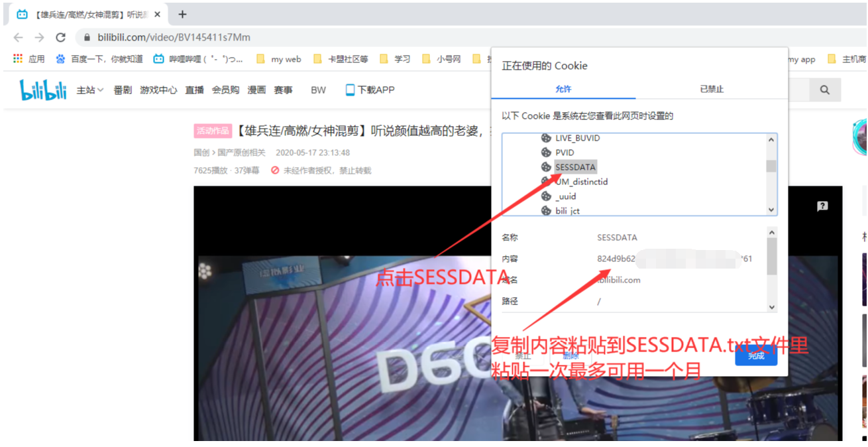Open 百度一下 bookmark
Image resolution: width=868 pixels, height=447 pixels.
click(99, 59)
